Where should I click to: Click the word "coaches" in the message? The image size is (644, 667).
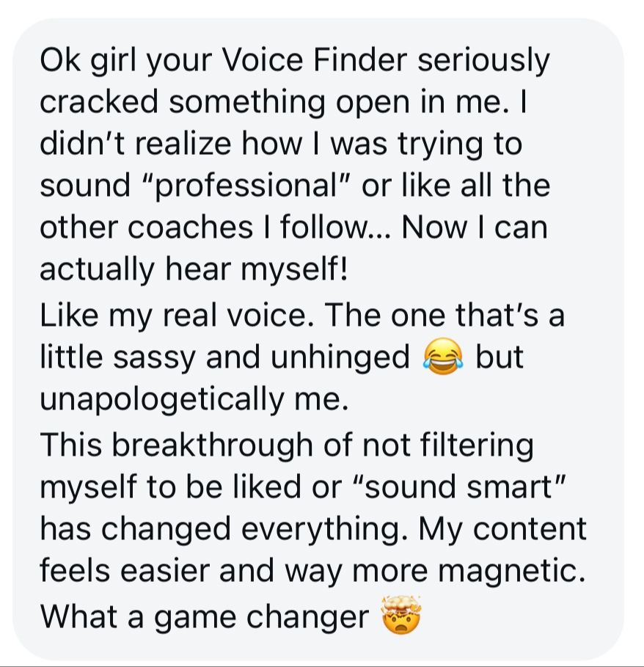(191, 227)
